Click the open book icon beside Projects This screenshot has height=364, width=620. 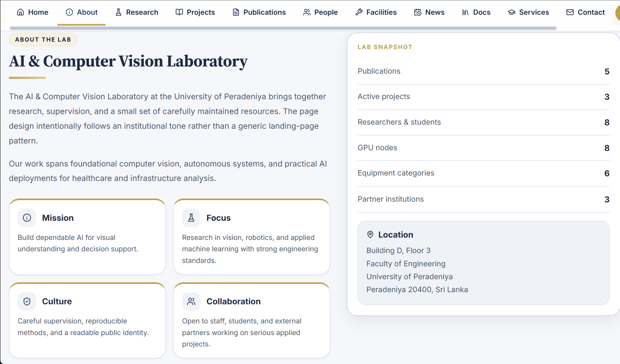(179, 12)
